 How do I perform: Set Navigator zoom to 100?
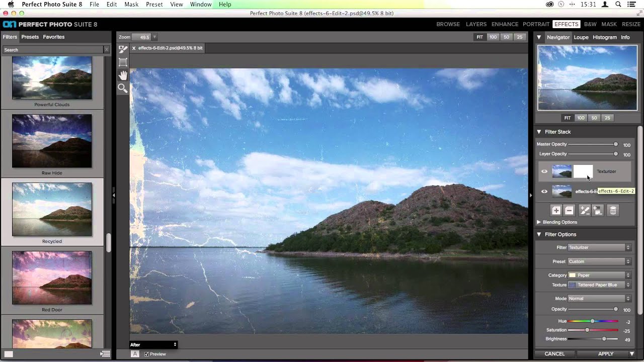[581, 118]
